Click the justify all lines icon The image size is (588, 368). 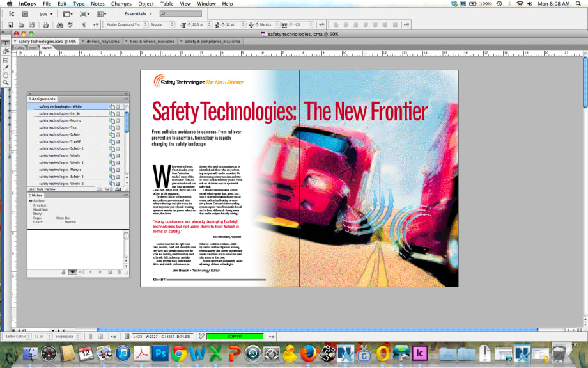point(395,25)
